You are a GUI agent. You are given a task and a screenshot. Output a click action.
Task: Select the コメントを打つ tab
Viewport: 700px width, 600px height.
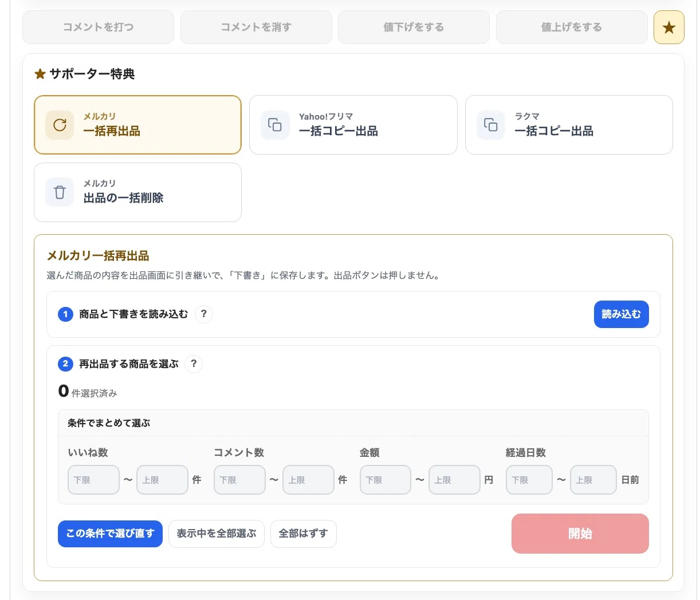click(x=98, y=27)
